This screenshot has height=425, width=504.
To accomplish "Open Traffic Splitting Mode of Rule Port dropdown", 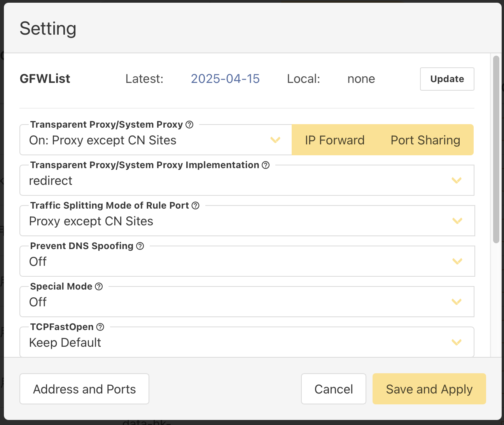I will pyautogui.click(x=247, y=221).
